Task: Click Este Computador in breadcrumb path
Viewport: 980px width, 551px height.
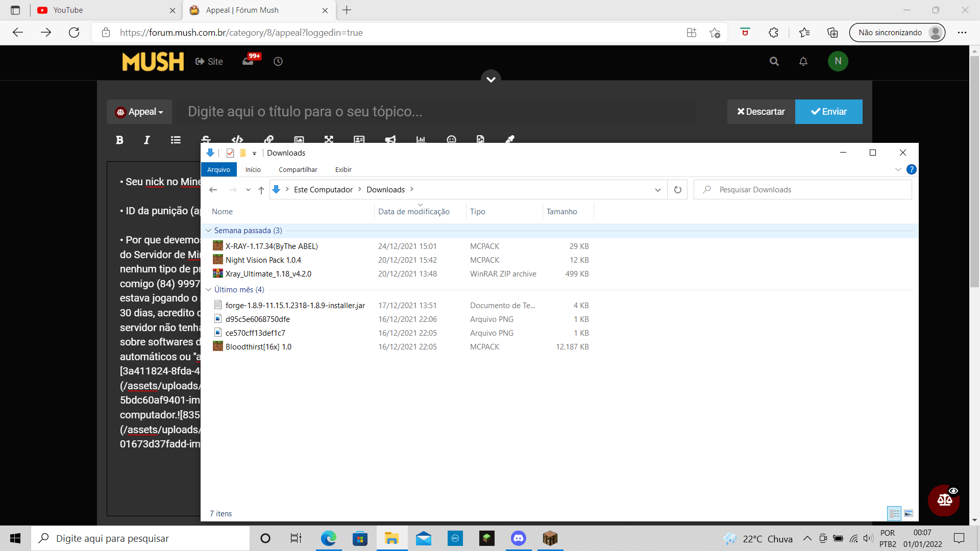Action: coord(323,190)
